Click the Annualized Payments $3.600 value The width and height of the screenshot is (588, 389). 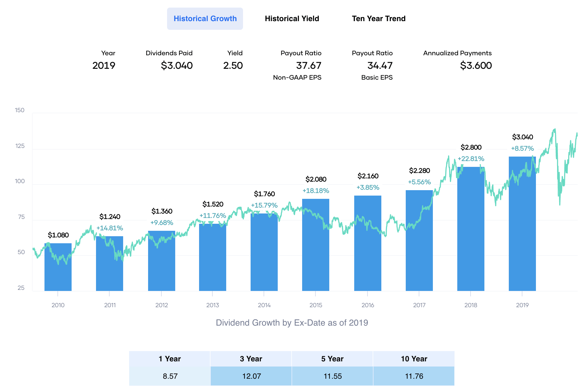coord(476,66)
